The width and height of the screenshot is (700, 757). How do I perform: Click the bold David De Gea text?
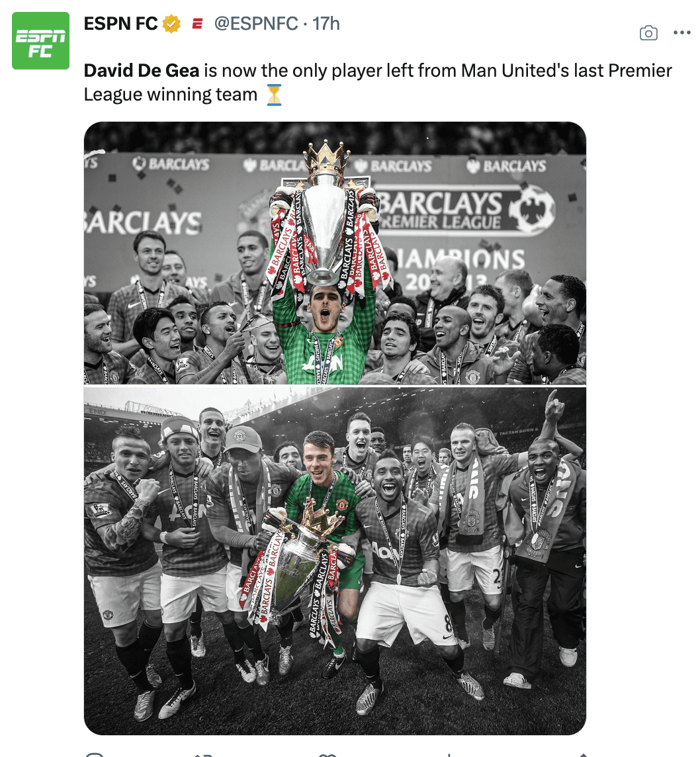tap(142, 71)
